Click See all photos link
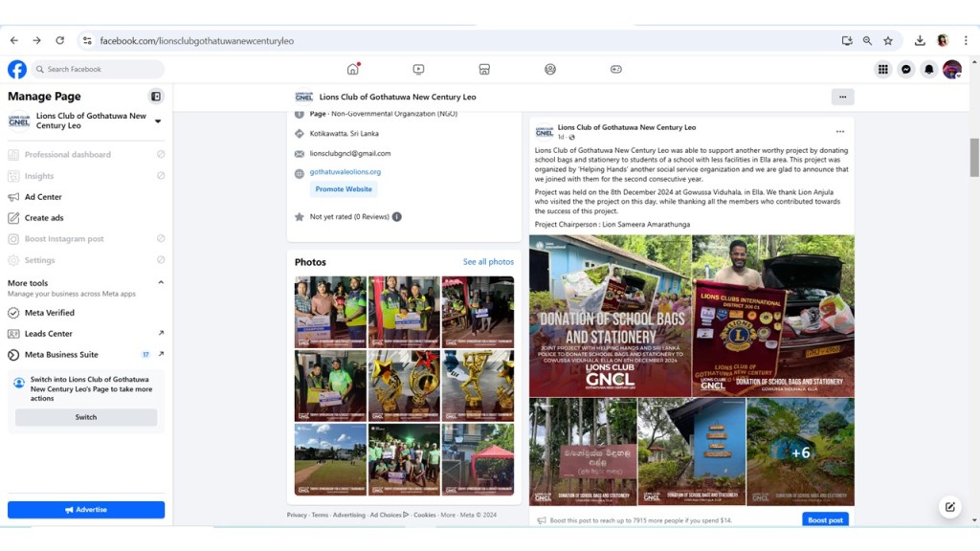The image size is (980, 551). point(488,262)
